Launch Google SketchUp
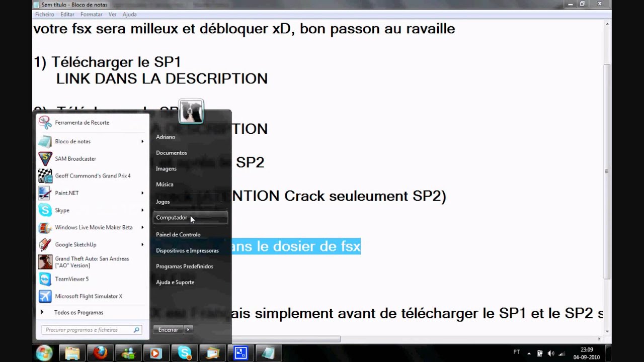The width and height of the screenshot is (644, 362). (93, 244)
